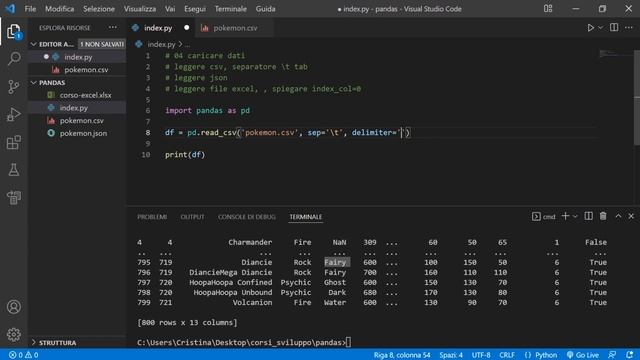Open the Extensions view

13,142
